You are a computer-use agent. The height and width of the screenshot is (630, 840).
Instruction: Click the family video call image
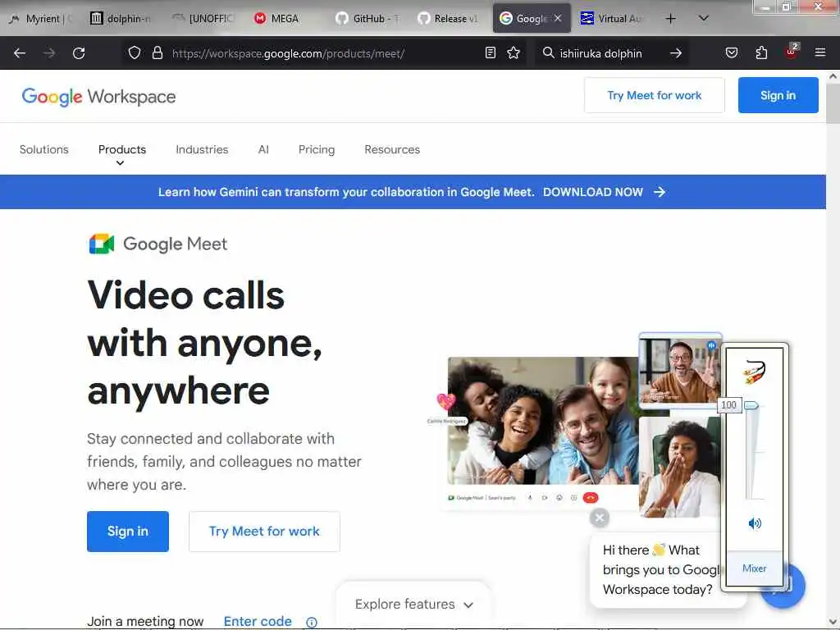tap(542, 421)
